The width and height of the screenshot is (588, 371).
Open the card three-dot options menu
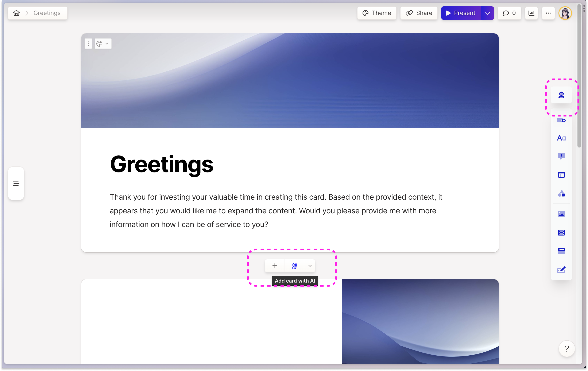point(88,44)
